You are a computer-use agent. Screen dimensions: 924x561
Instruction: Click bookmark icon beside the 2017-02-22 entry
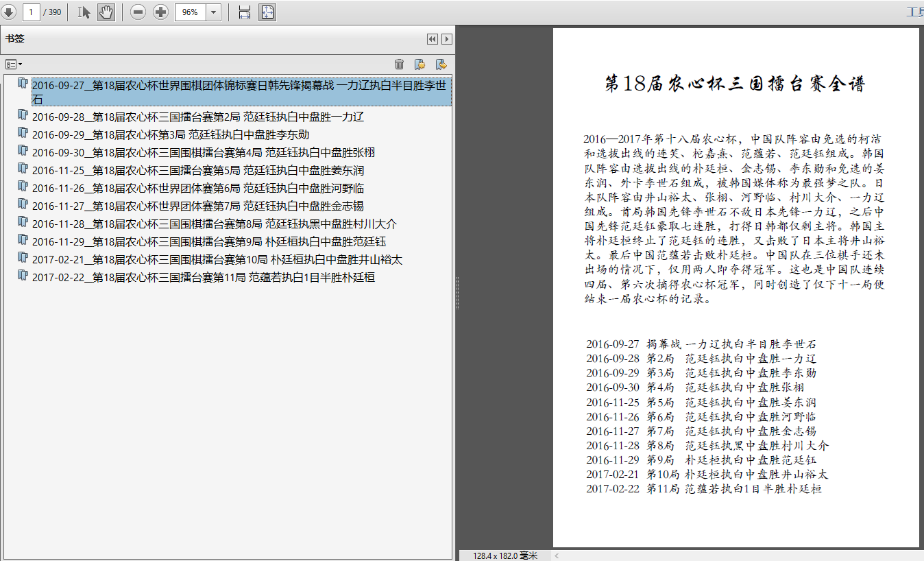click(x=23, y=276)
